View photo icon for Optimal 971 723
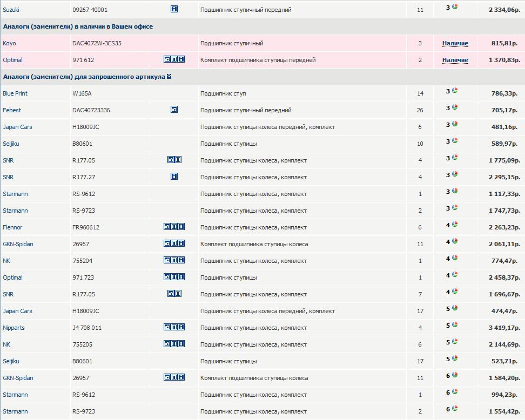Viewport: 525px width, 420px height. coord(167,277)
